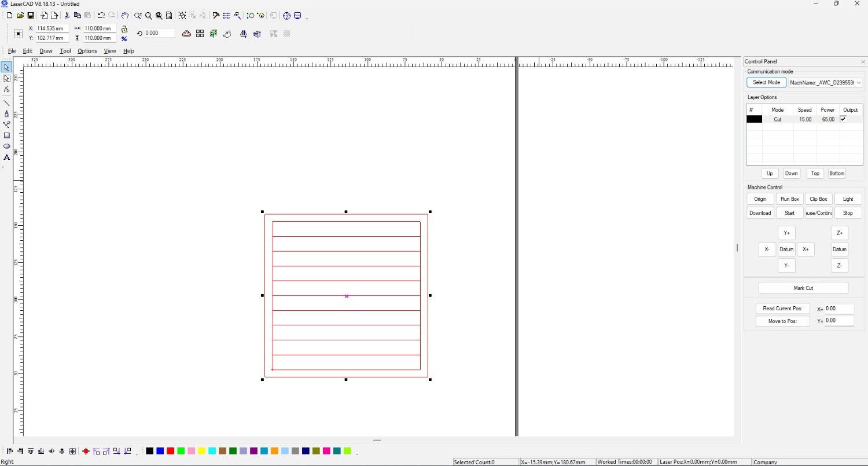Image resolution: width=868 pixels, height=466 pixels.
Task: Click the Start button
Action: coord(789,213)
